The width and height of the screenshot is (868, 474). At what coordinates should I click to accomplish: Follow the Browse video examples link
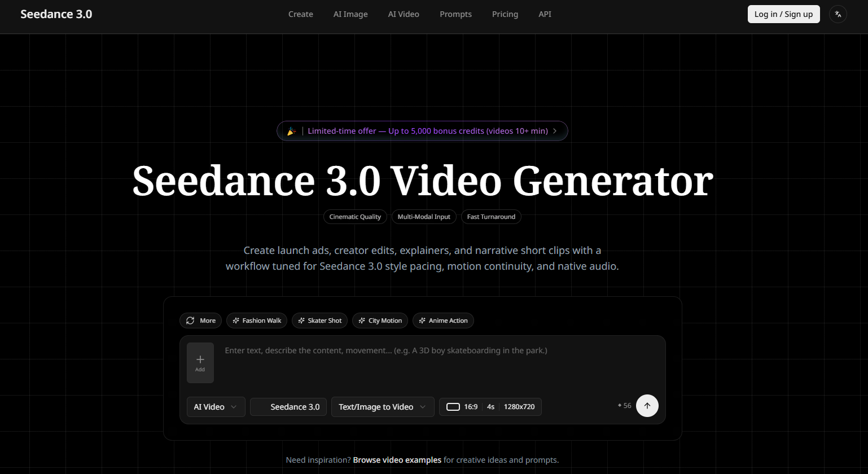pyautogui.click(x=397, y=460)
